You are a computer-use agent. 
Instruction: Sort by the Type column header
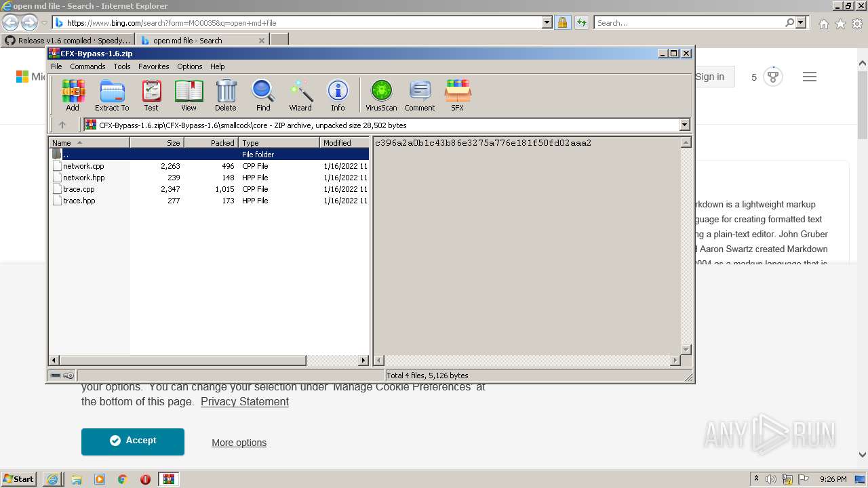click(279, 143)
